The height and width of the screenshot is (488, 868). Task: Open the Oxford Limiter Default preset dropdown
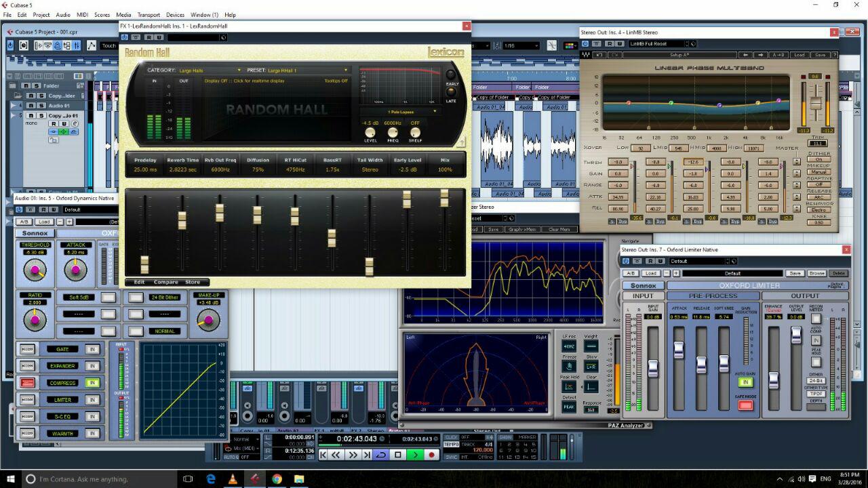coord(699,261)
